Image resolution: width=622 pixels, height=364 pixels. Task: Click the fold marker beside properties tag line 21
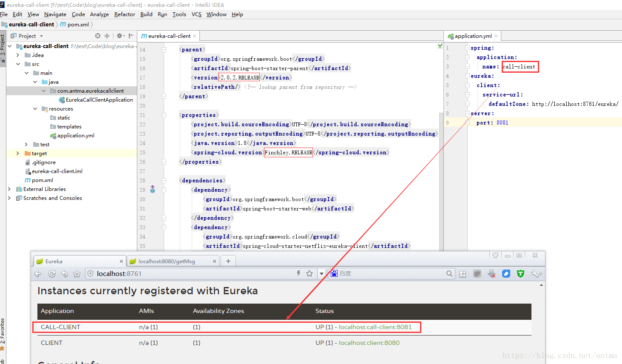click(x=164, y=115)
